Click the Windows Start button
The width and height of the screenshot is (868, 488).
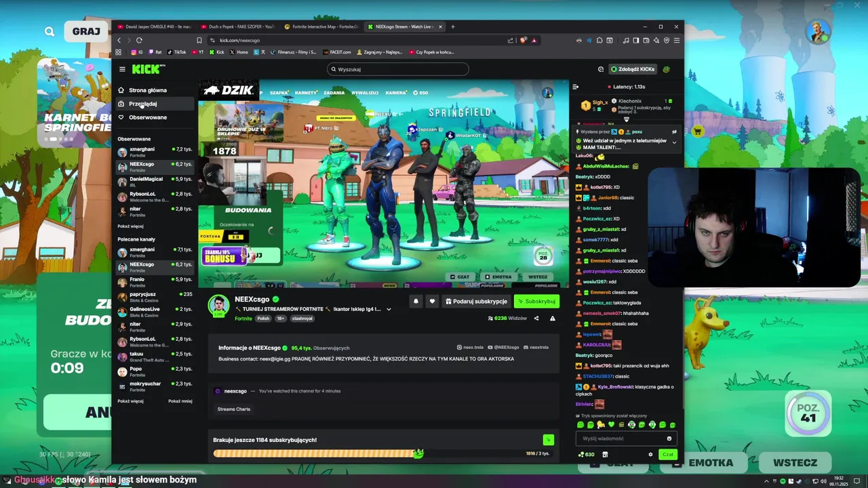7,481
